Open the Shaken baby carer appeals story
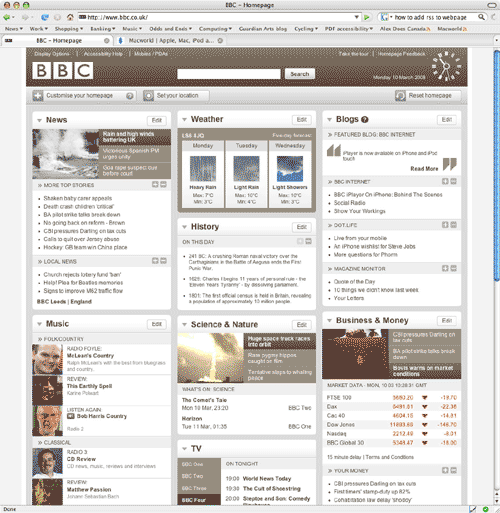This screenshot has width=500, height=513. tap(78, 198)
